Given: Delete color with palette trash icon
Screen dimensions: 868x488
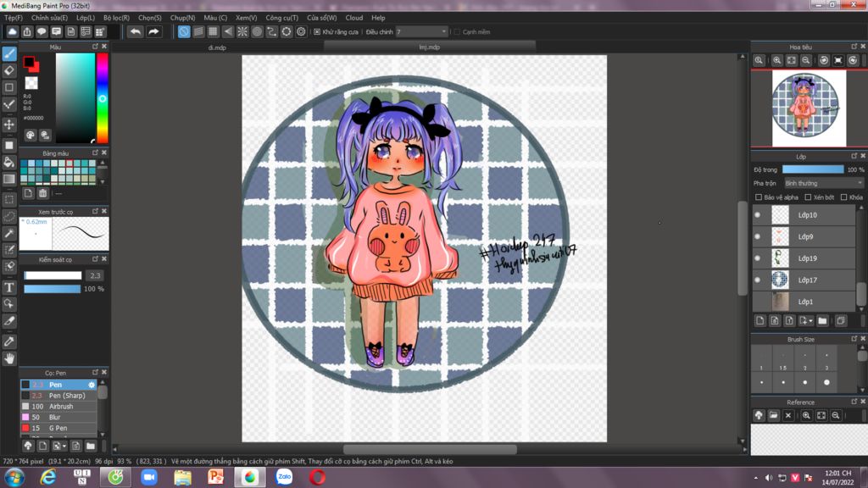Looking at the screenshot, I should point(42,193).
